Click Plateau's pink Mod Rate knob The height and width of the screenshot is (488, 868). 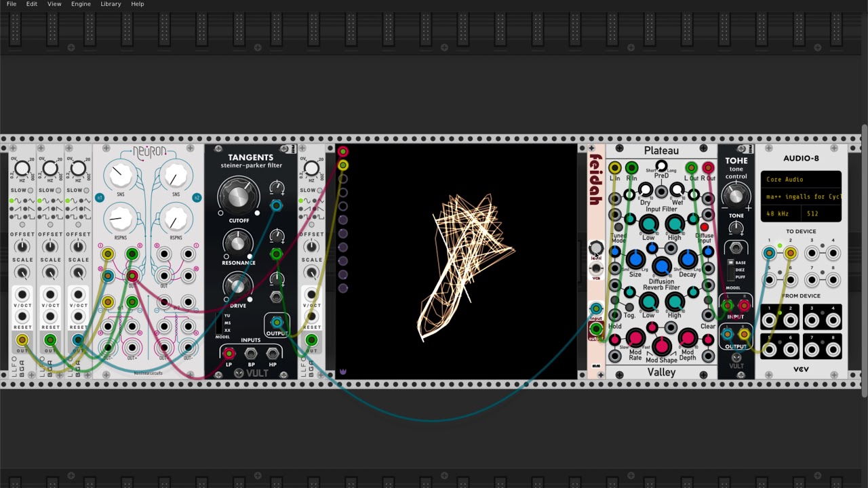click(635, 338)
